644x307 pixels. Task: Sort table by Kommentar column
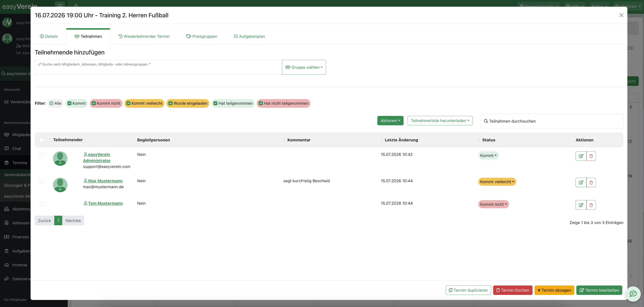click(x=299, y=140)
